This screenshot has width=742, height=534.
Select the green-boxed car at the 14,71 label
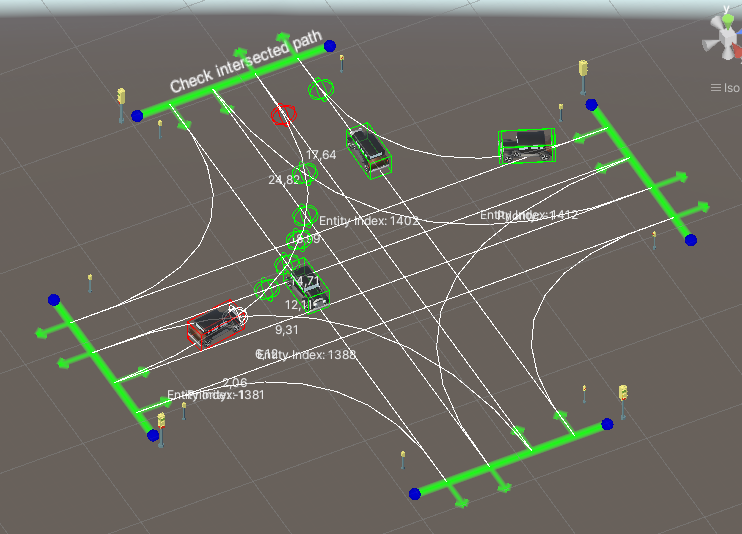[x=307, y=286]
